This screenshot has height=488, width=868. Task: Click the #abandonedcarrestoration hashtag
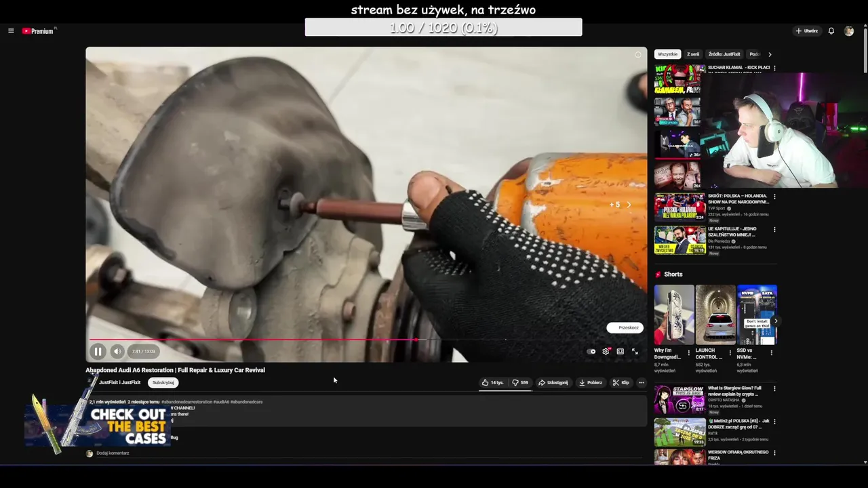186,402
